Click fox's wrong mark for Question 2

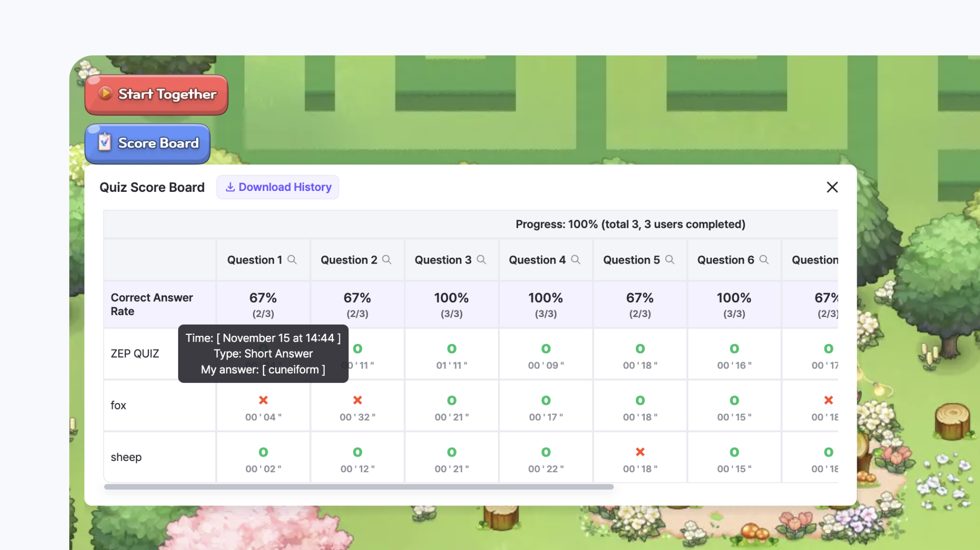point(357,400)
